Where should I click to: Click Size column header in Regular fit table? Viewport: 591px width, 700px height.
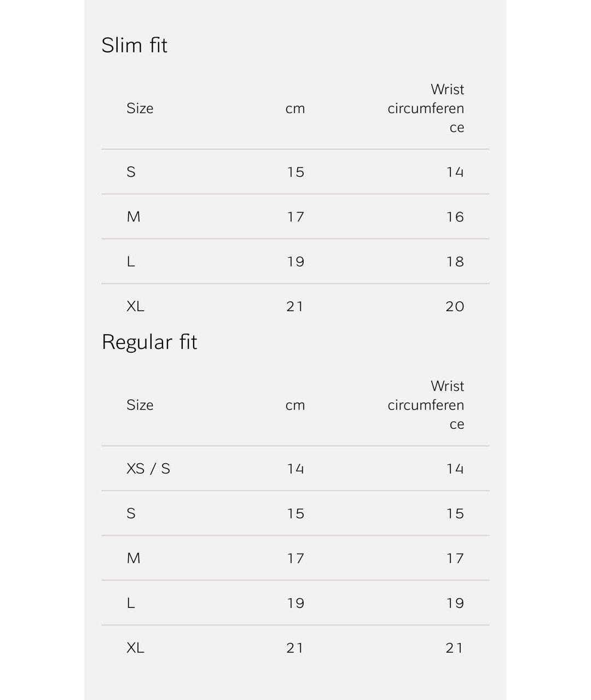(140, 405)
